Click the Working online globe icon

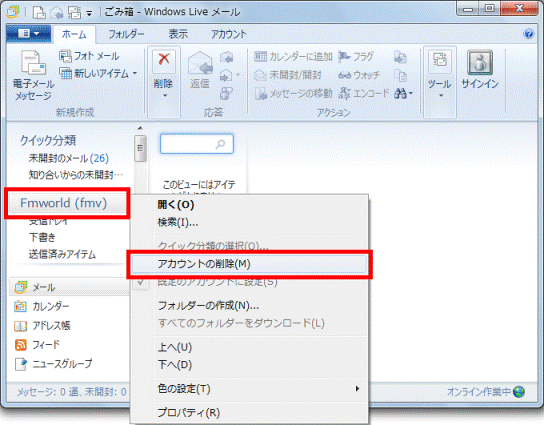(x=519, y=392)
